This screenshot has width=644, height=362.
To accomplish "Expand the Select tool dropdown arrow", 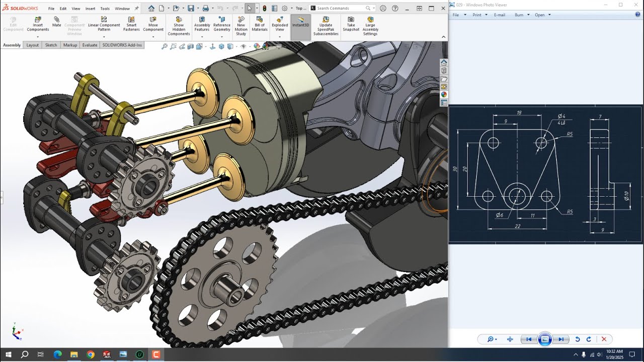I will (x=257, y=8).
